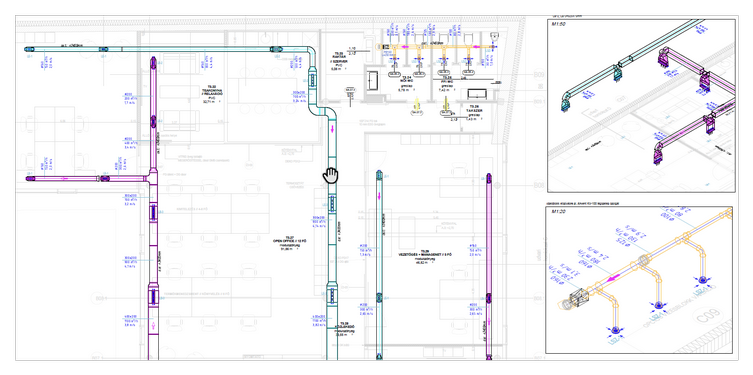Select the pink arrow in the horizontal purple duct

pos(64,179)
